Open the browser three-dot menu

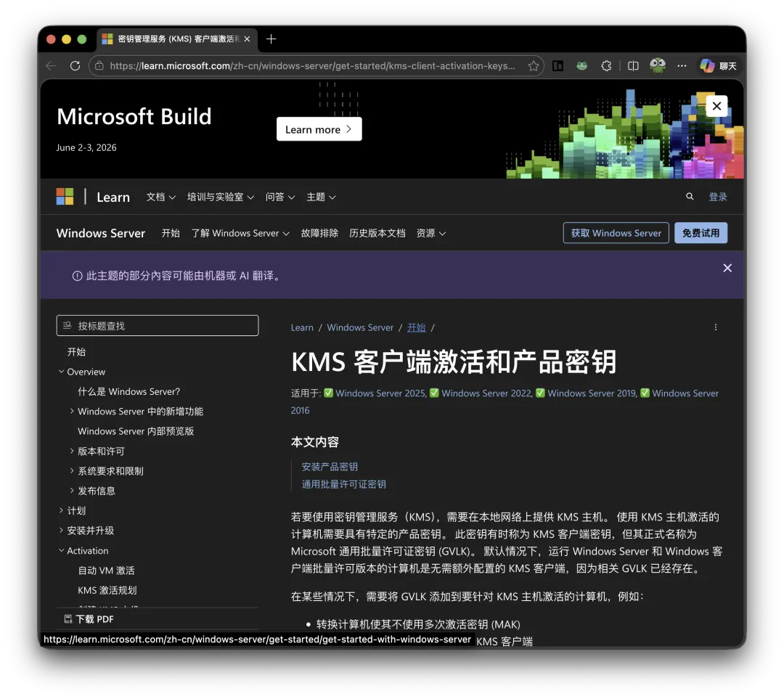pyautogui.click(x=682, y=65)
